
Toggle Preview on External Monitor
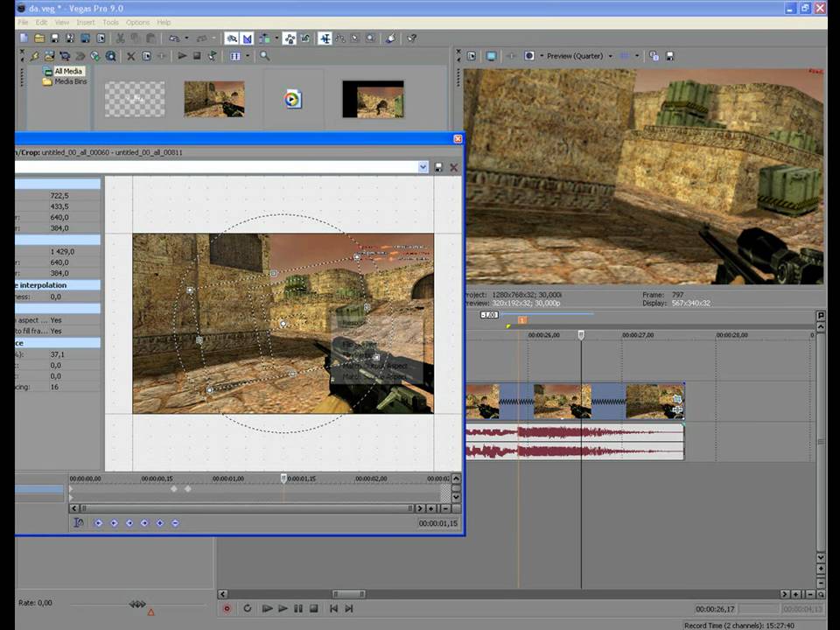[x=491, y=56]
